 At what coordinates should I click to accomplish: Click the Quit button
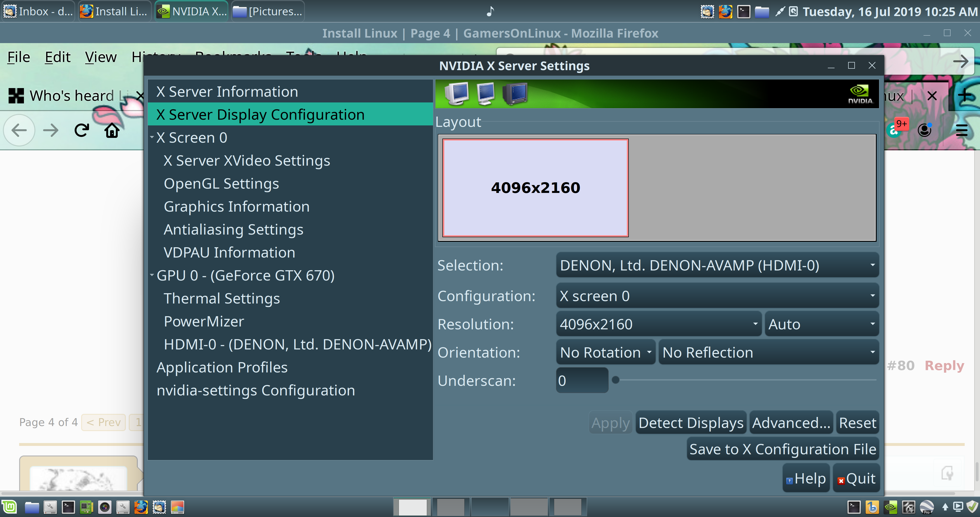(856, 478)
